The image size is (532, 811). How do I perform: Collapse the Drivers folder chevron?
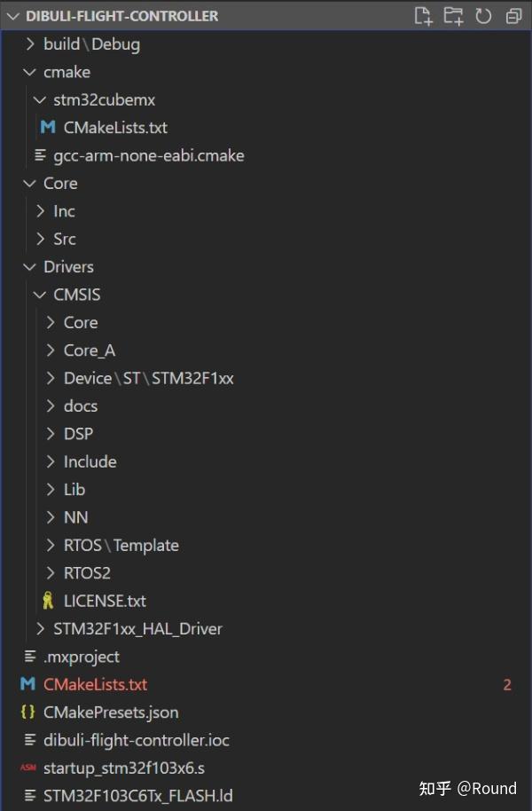[29, 266]
